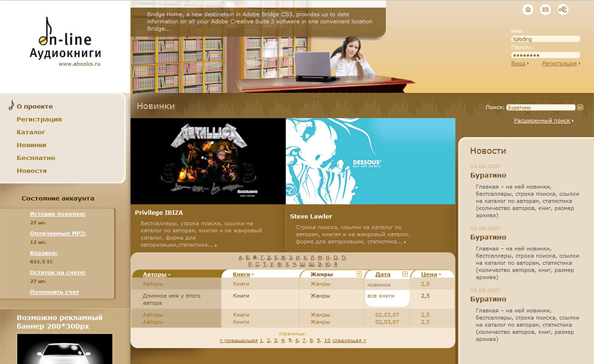Screen dimensions: 594x364
Task: Focus the 'Имя' username field
Action: [546, 39]
